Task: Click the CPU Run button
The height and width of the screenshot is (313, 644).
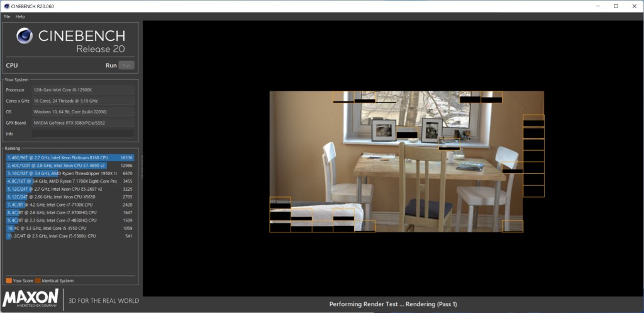Action: point(126,65)
